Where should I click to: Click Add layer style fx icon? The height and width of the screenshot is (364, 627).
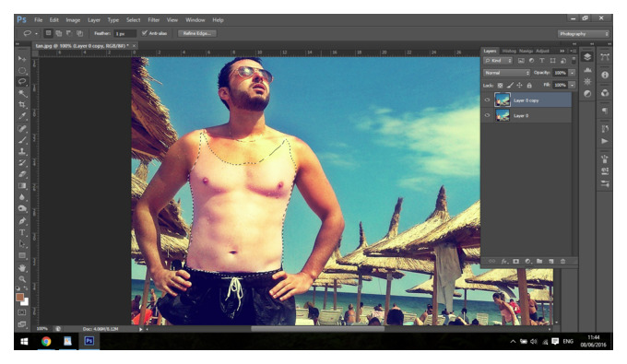pyautogui.click(x=504, y=262)
